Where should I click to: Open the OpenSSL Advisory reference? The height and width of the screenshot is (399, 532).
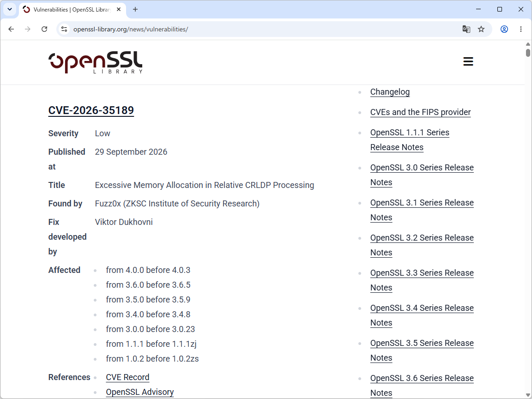click(140, 392)
